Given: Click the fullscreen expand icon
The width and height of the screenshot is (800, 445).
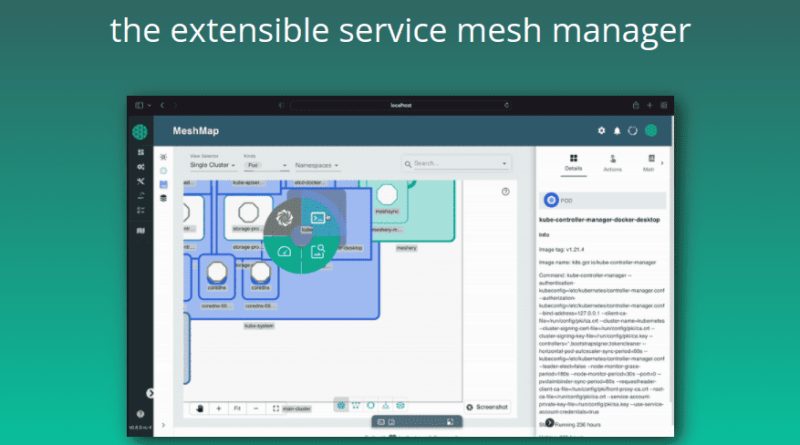Looking at the screenshot, I should (x=276, y=408).
